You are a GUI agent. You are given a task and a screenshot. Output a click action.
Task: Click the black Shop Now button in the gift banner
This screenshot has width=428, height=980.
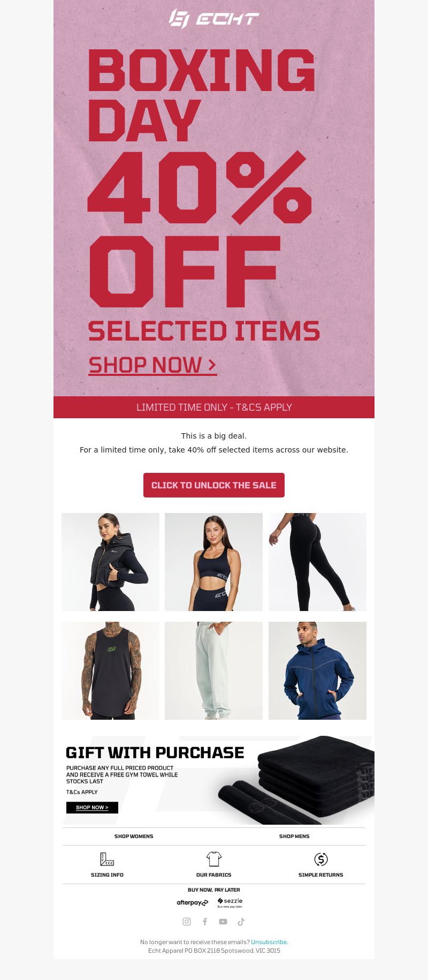[x=92, y=808]
